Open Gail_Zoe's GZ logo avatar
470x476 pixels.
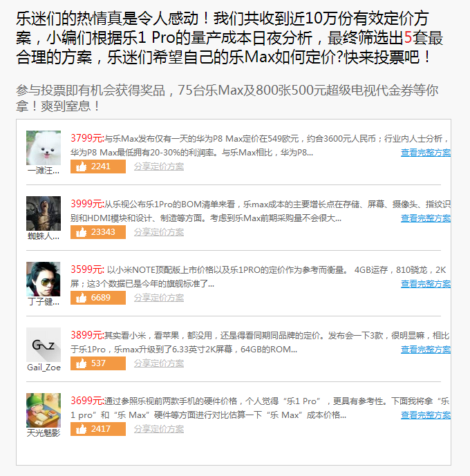tap(44, 345)
